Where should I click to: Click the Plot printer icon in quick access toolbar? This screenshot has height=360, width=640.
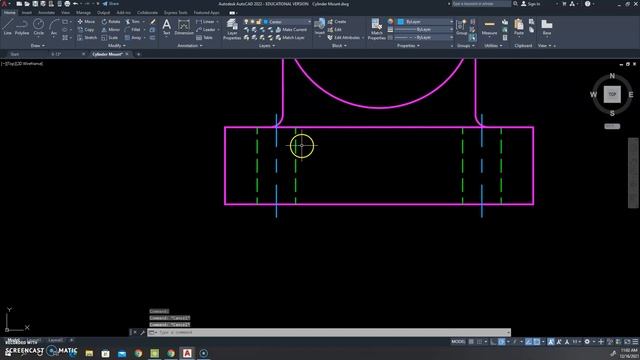(x=67, y=4)
